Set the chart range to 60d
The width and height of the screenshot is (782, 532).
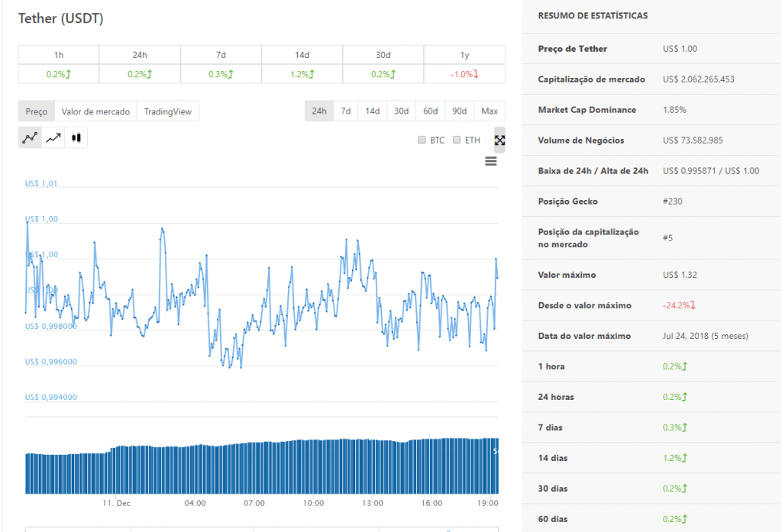coord(431,111)
